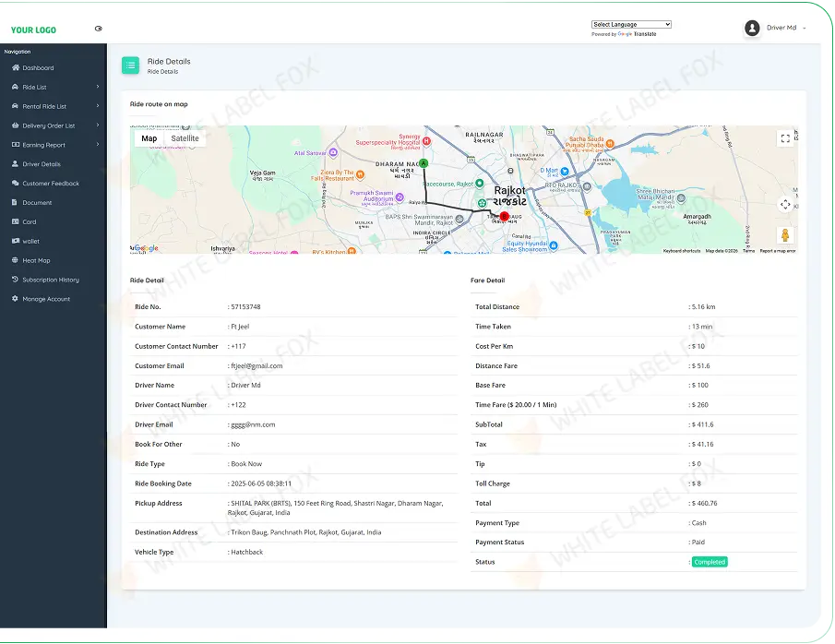
Task: Open the Select Language dropdown
Action: click(x=631, y=25)
